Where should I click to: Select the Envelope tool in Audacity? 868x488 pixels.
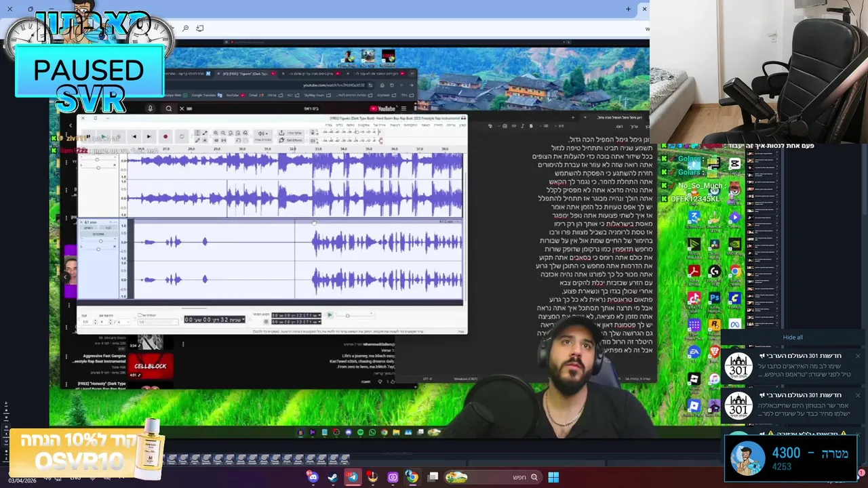[x=205, y=133]
